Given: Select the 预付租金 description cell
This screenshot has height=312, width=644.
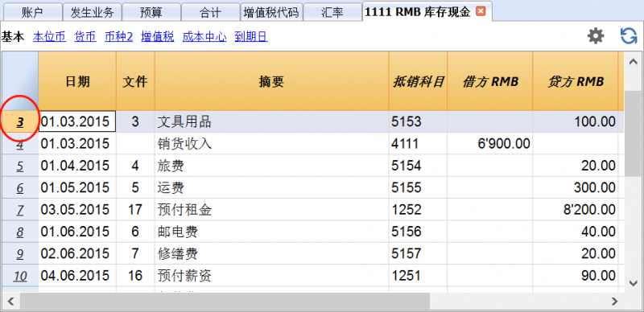Looking at the screenshot, I should [271, 210].
